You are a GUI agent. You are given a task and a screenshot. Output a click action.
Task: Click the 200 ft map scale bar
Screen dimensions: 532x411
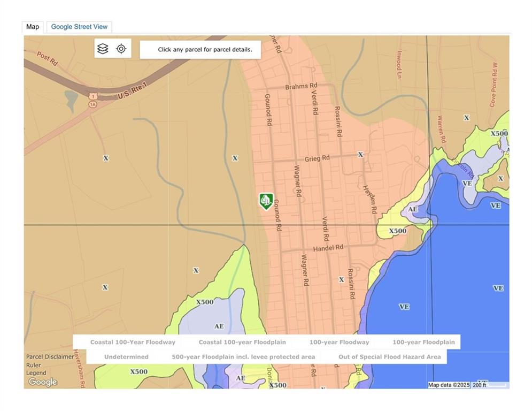click(x=489, y=385)
